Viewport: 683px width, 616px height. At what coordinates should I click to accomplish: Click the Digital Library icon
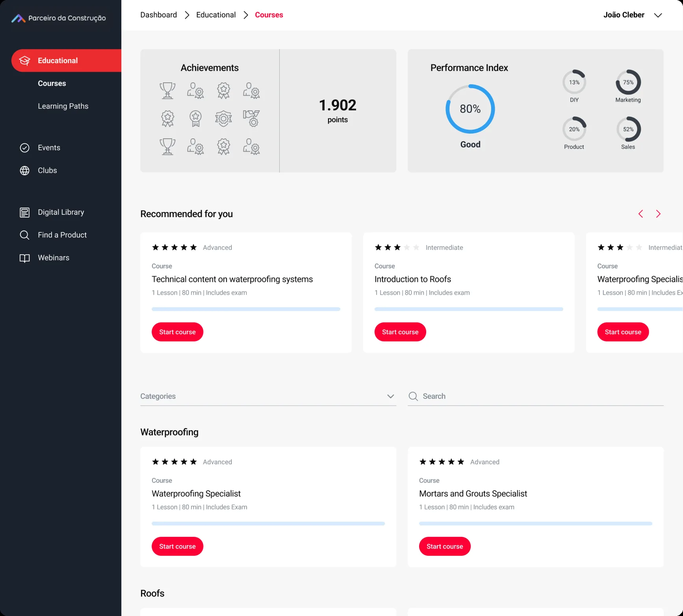pyautogui.click(x=24, y=212)
